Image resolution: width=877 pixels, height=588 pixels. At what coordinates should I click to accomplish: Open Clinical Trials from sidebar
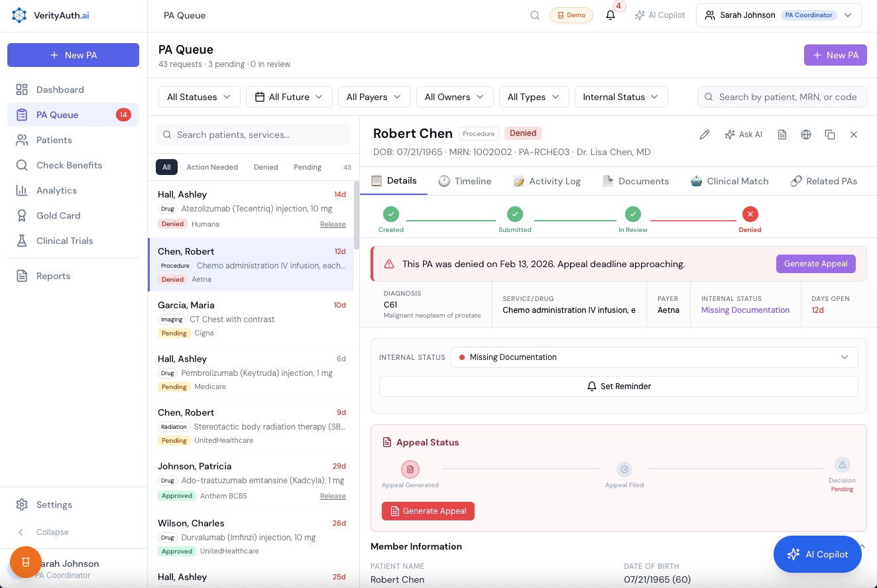[64, 241]
